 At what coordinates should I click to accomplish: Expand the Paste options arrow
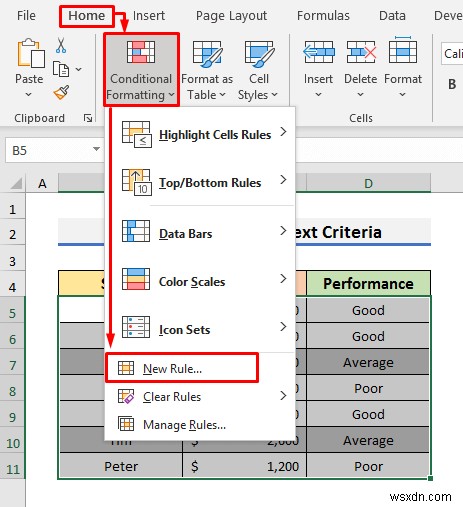point(29,95)
